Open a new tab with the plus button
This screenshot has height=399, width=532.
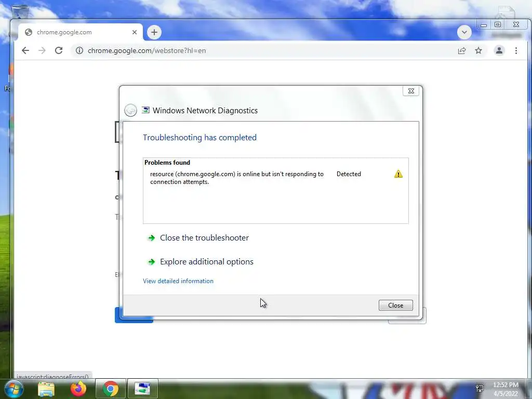pos(154,32)
